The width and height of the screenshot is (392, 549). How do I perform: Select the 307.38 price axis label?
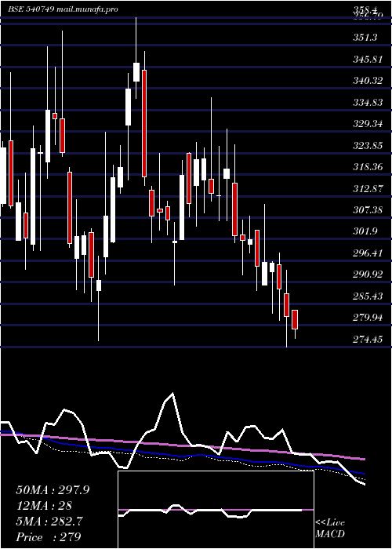(368, 210)
